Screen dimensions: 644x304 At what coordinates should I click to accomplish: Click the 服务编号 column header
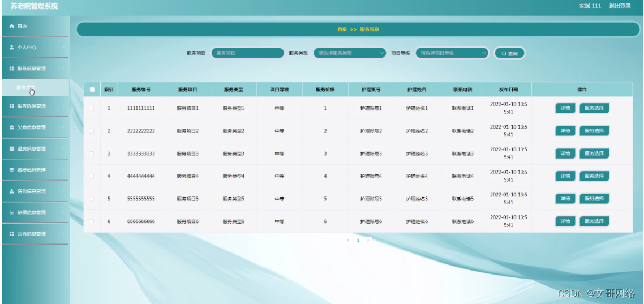click(x=141, y=89)
